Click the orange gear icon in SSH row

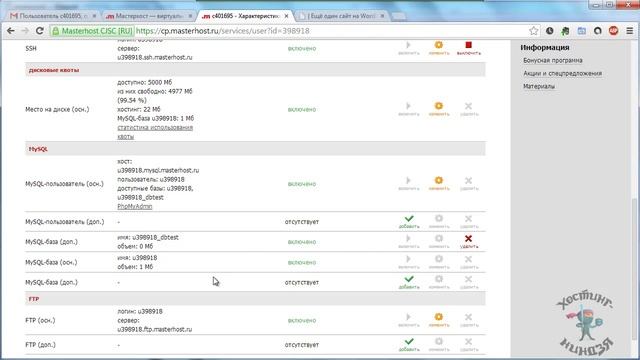click(x=438, y=45)
